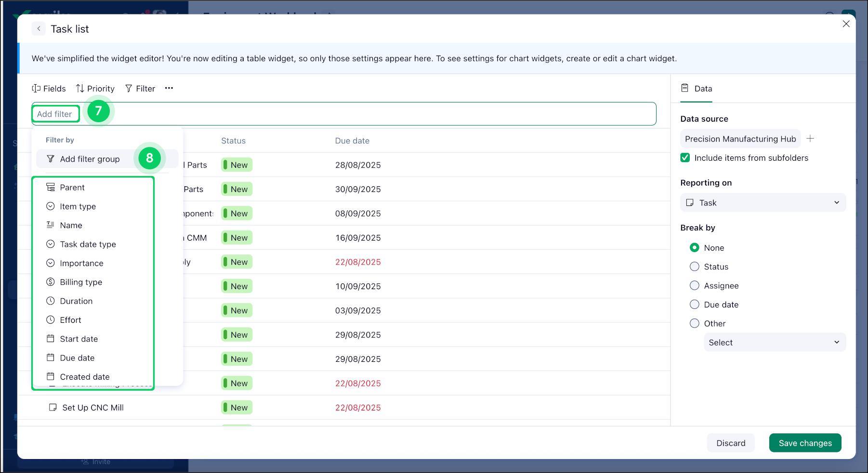Open the Select dropdown under Other

pos(774,343)
